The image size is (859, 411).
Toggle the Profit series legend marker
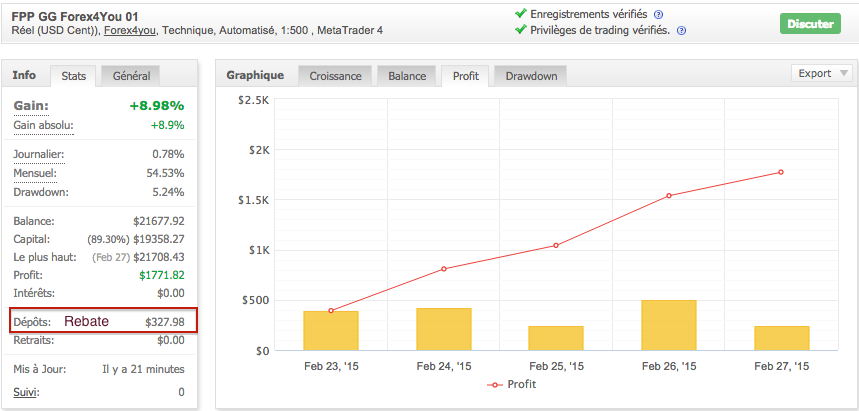492,384
